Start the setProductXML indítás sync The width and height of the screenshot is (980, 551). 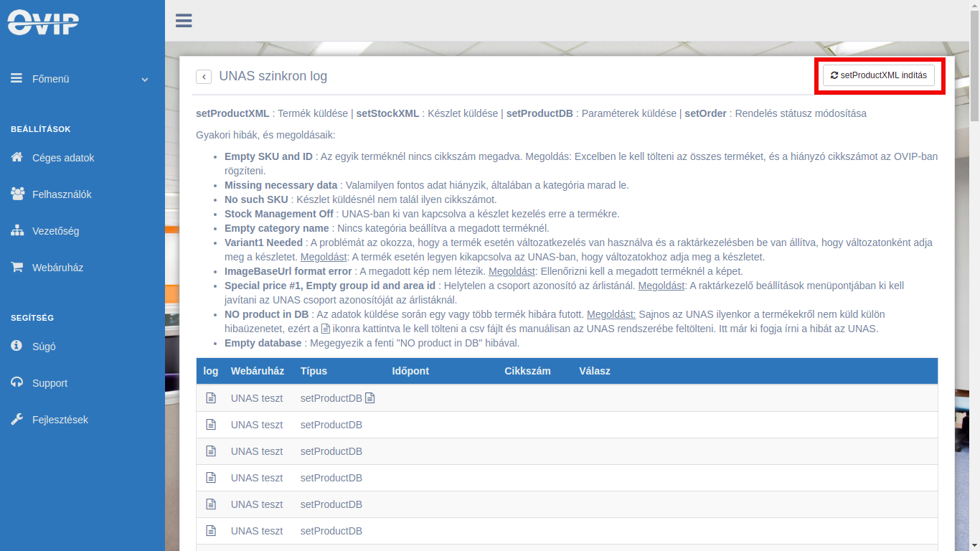pyautogui.click(x=879, y=75)
